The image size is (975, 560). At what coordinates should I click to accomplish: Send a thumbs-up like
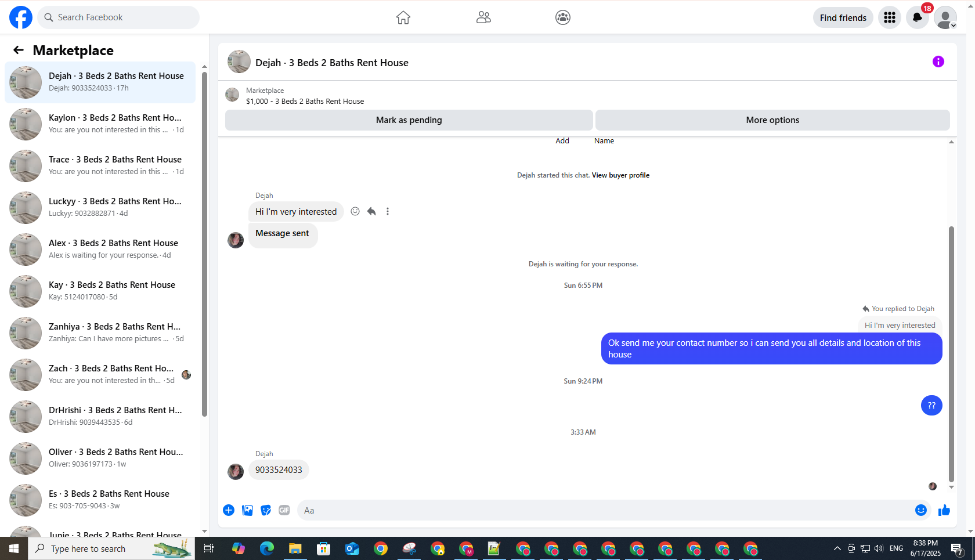click(x=944, y=510)
